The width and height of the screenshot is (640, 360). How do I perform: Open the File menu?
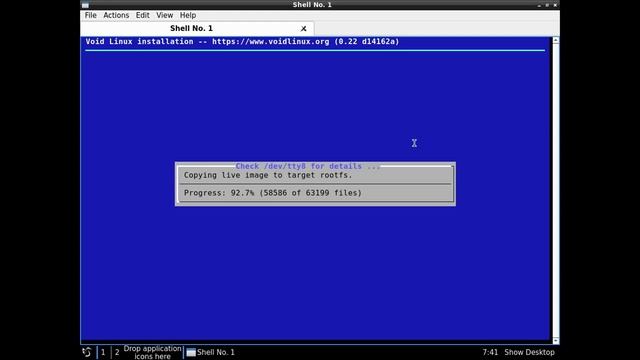pyautogui.click(x=90, y=15)
